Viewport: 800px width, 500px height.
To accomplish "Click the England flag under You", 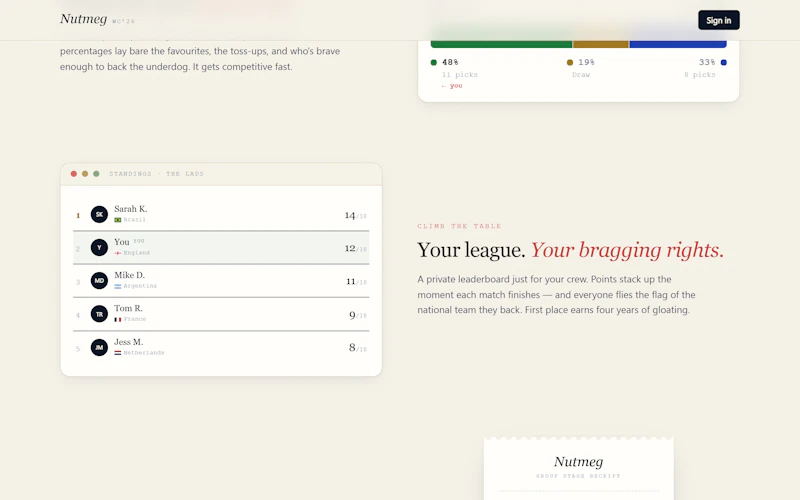I will click(118, 253).
